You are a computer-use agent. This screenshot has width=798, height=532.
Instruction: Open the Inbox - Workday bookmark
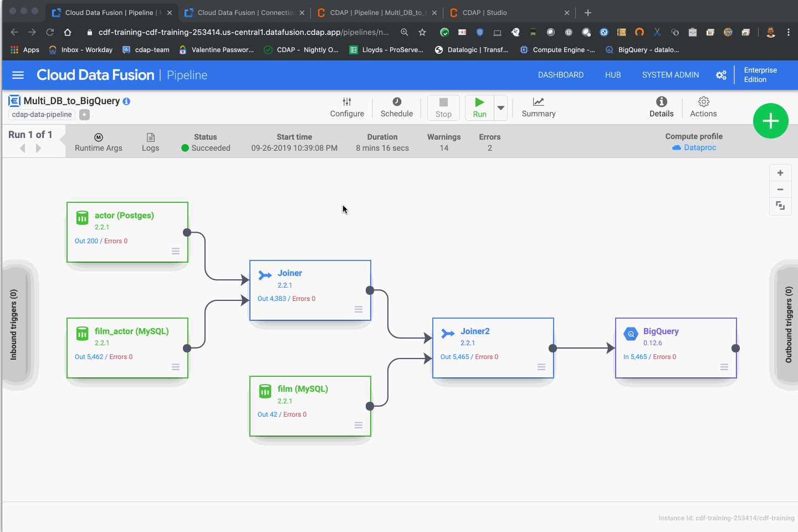tap(81, 50)
